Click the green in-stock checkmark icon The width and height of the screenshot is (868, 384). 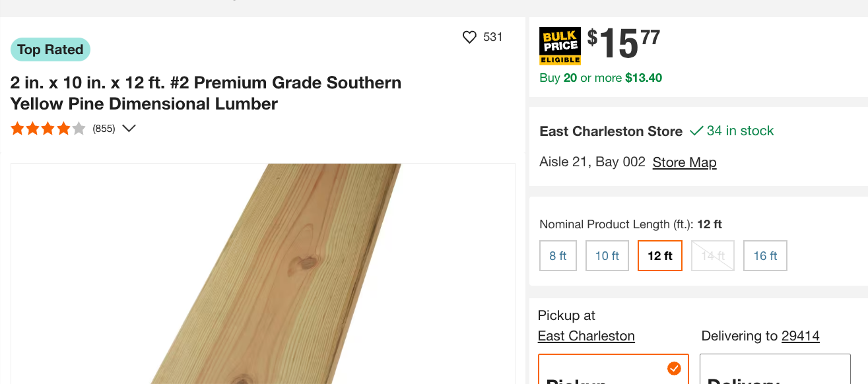point(696,131)
